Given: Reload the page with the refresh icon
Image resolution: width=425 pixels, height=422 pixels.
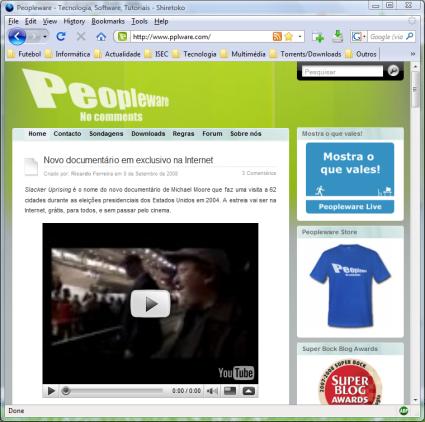Looking at the screenshot, I should coord(61,36).
